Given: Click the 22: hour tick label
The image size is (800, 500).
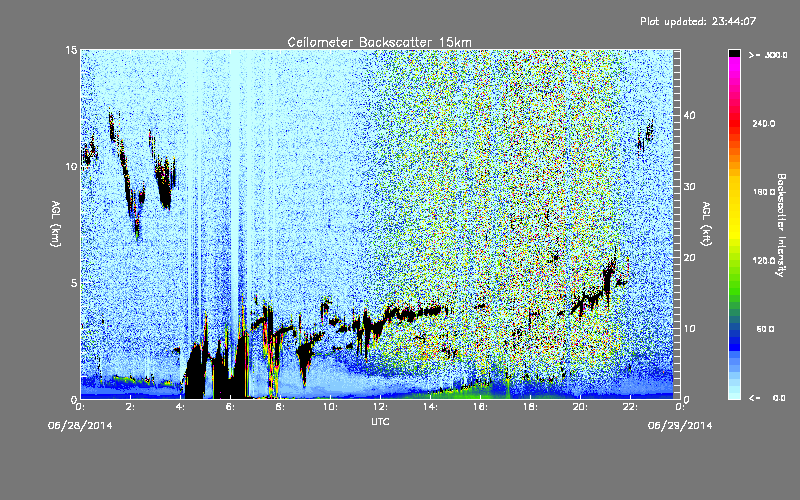Looking at the screenshot, I should [x=630, y=407].
